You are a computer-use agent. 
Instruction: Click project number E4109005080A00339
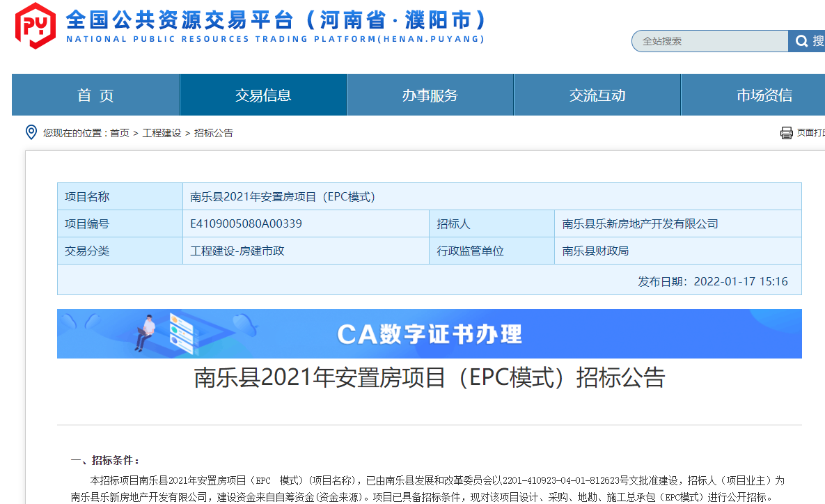[x=246, y=224]
